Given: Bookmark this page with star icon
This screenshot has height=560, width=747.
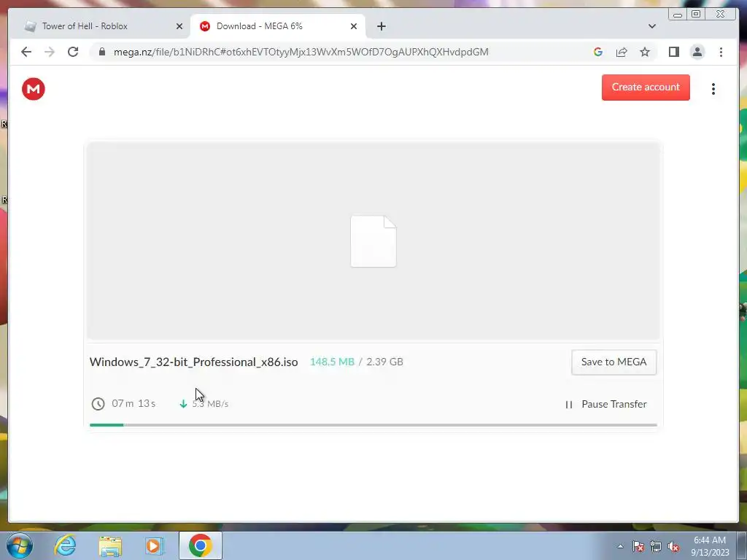Looking at the screenshot, I should (x=645, y=52).
